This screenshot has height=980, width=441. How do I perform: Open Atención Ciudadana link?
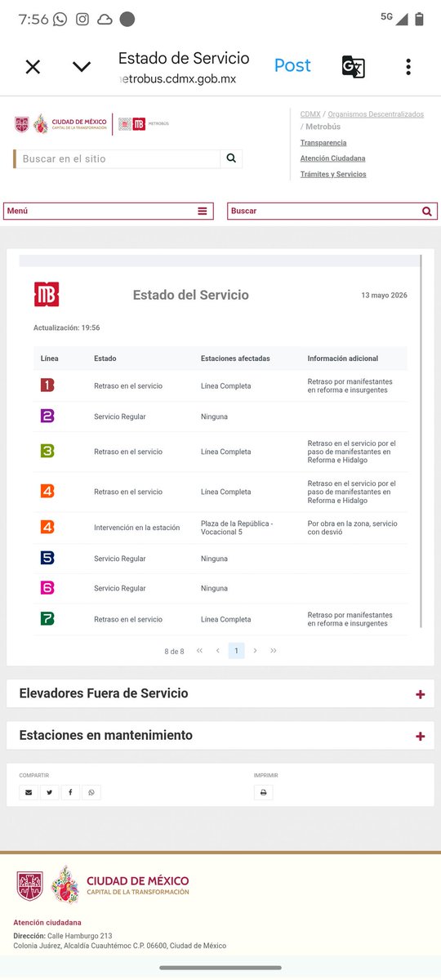click(332, 158)
